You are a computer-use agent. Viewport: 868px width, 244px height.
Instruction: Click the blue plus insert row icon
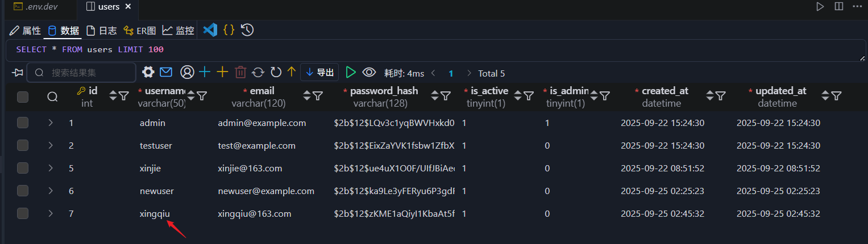click(204, 73)
